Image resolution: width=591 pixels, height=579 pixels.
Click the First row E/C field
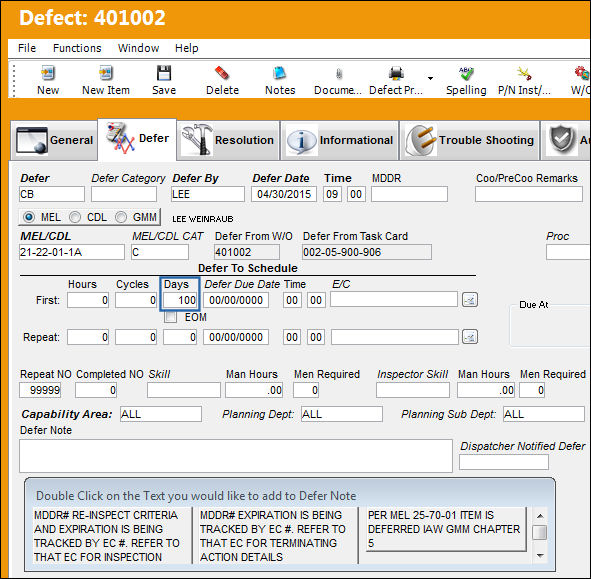click(x=394, y=299)
